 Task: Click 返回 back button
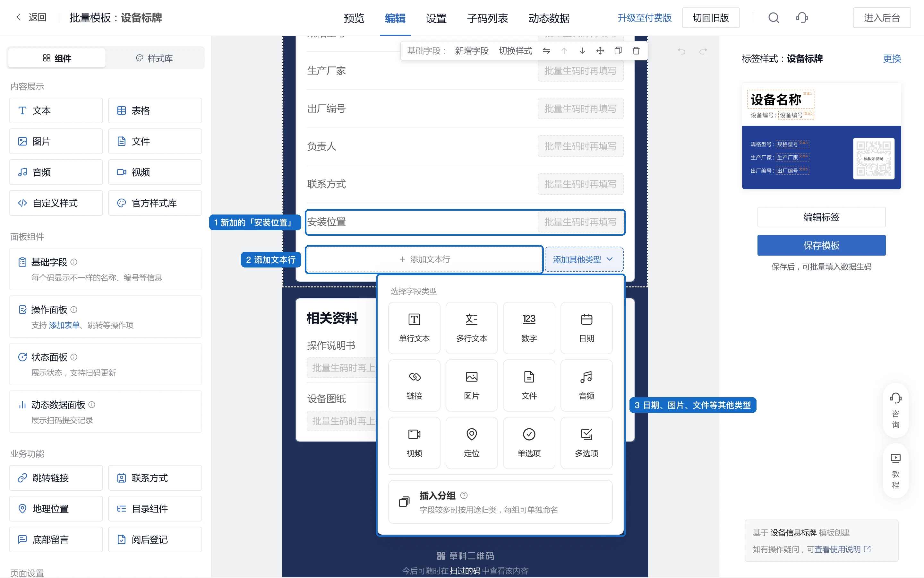[x=31, y=18]
